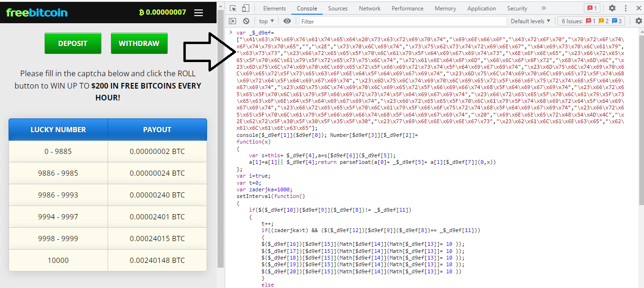Click the 0.00000024 BTC payout cell
The width and height of the screenshot is (644, 288).
coord(157,173)
